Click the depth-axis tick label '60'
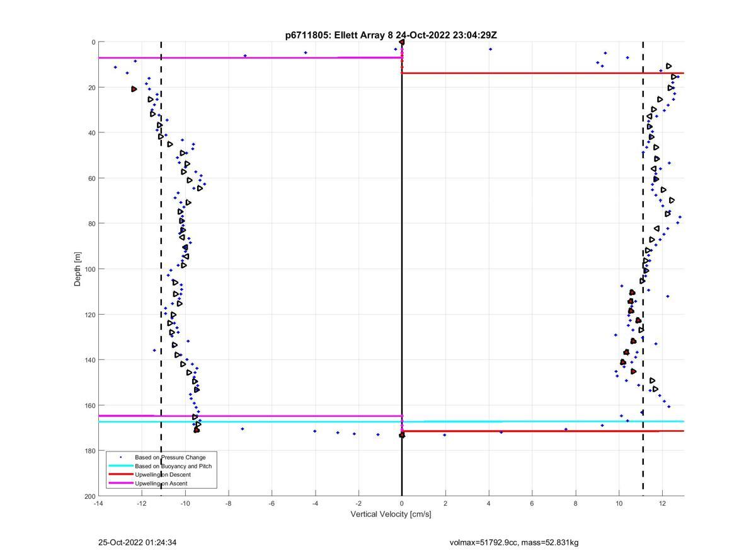The image size is (756, 558). click(x=91, y=178)
